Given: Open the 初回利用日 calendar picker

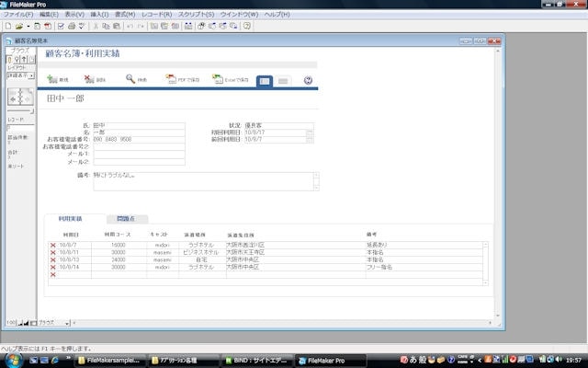Looking at the screenshot, I should 310,132.
